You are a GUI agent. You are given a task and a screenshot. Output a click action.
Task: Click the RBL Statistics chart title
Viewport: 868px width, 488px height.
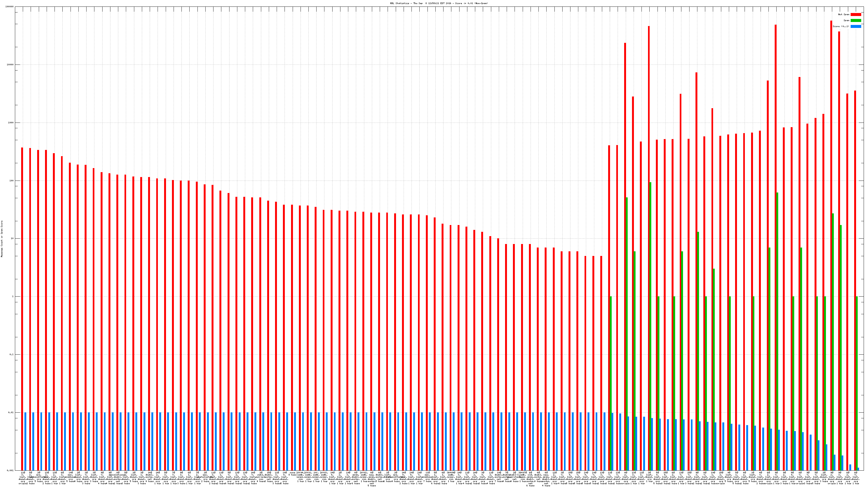point(439,3)
